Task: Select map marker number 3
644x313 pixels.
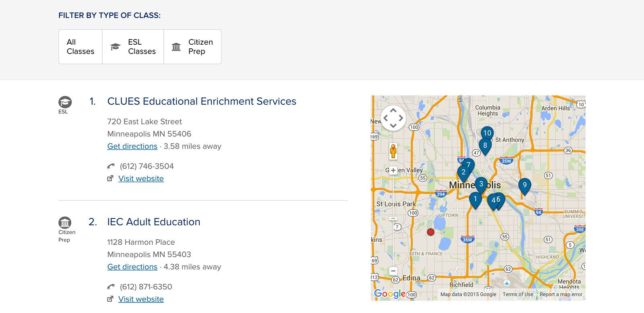Action: click(x=481, y=184)
